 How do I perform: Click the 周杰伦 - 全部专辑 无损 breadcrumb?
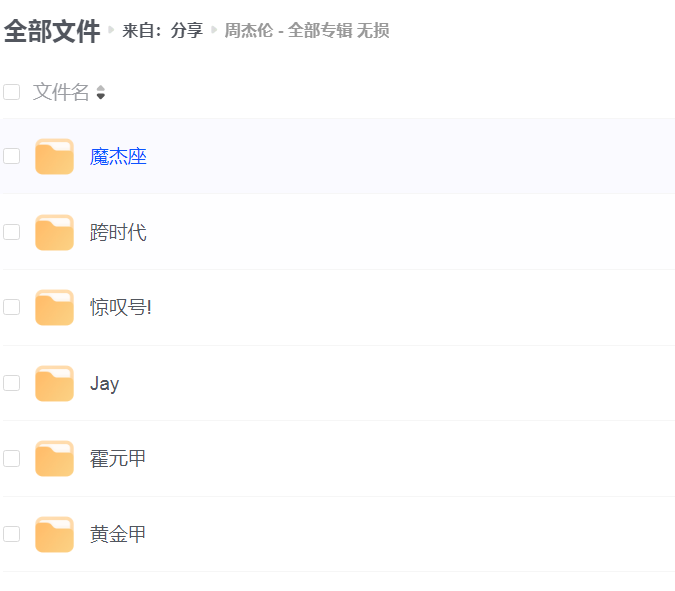pos(307,31)
